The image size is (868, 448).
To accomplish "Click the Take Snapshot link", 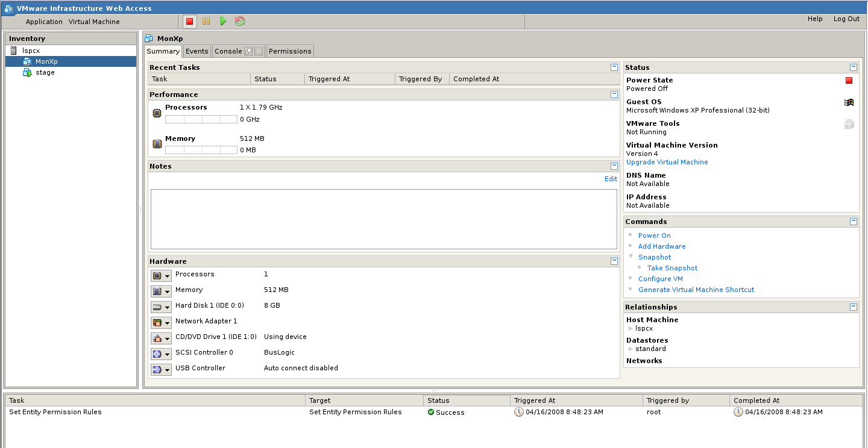I will pyautogui.click(x=672, y=269).
